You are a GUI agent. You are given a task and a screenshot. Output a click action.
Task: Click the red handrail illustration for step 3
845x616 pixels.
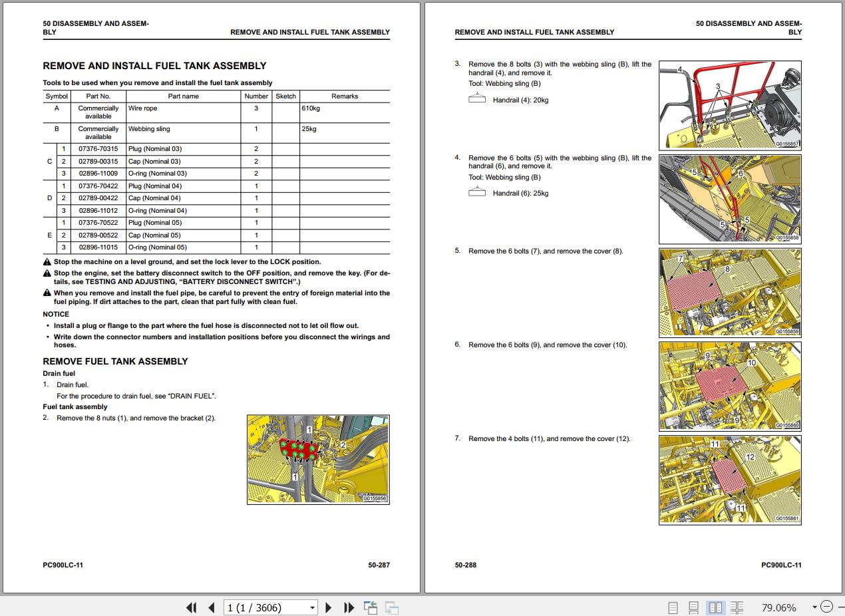pos(730,104)
